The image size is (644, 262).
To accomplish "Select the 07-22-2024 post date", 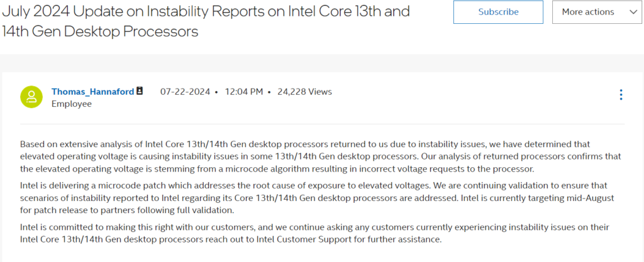I will click(186, 92).
